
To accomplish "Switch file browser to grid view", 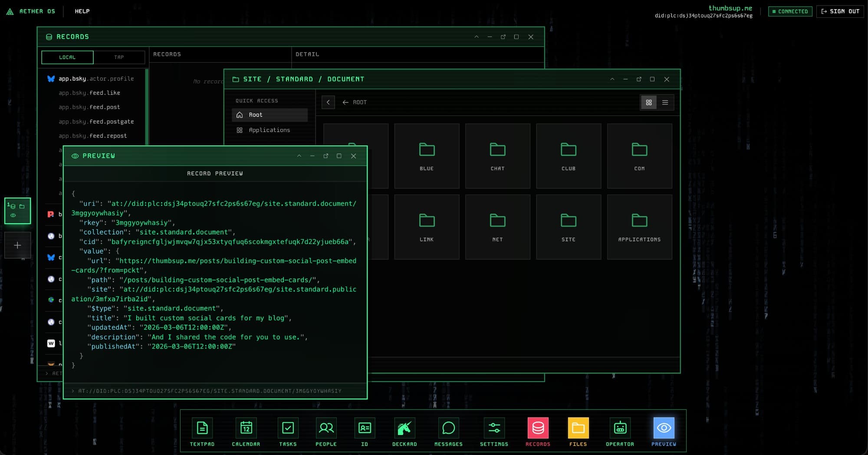I will (x=649, y=102).
